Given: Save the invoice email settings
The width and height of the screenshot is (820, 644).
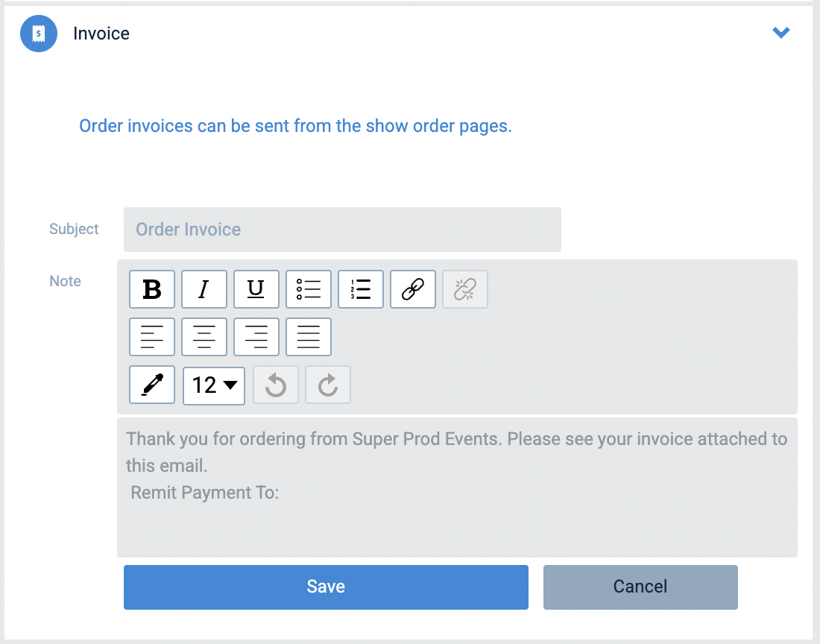Looking at the screenshot, I should point(326,587).
